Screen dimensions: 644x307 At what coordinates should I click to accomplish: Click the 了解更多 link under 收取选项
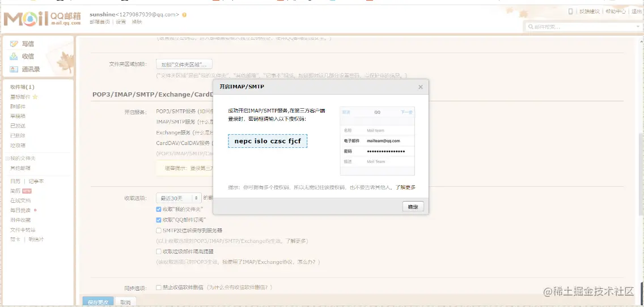296,241
